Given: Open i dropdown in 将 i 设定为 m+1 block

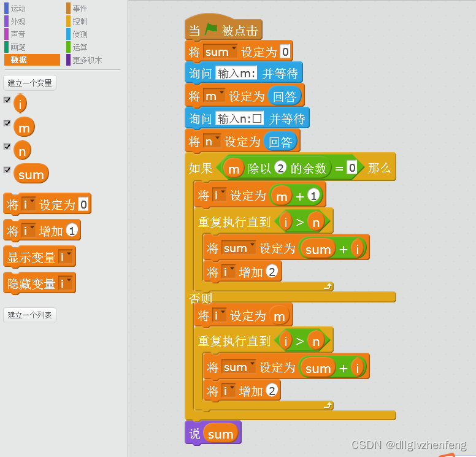Looking at the screenshot, I should [219, 195].
